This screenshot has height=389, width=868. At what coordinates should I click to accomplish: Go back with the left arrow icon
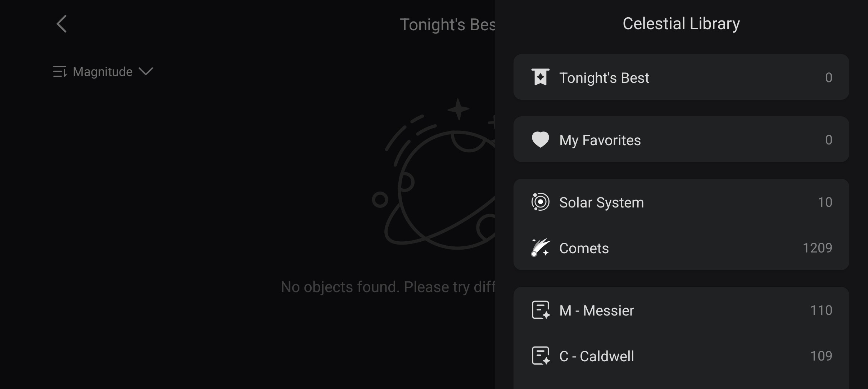point(62,24)
